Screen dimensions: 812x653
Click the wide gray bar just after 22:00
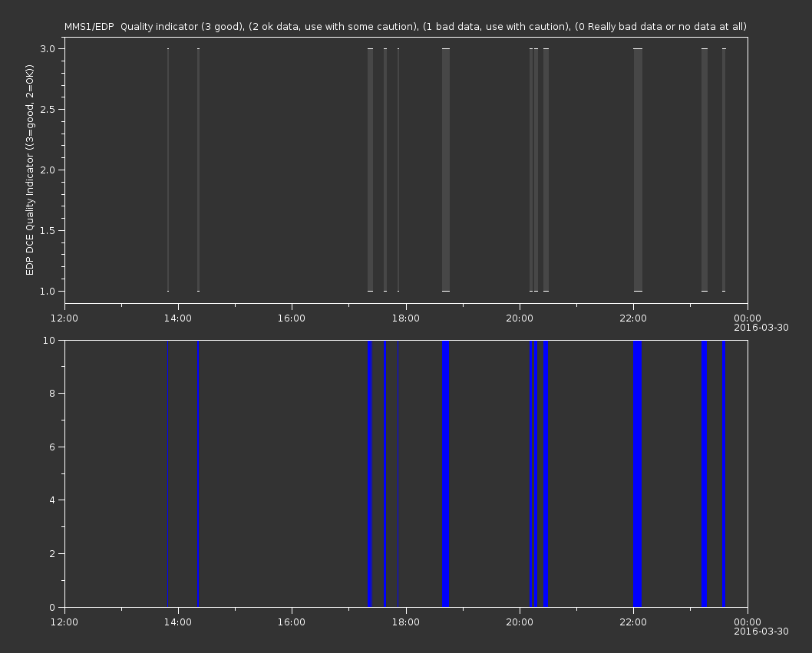pyautogui.click(x=638, y=170)
